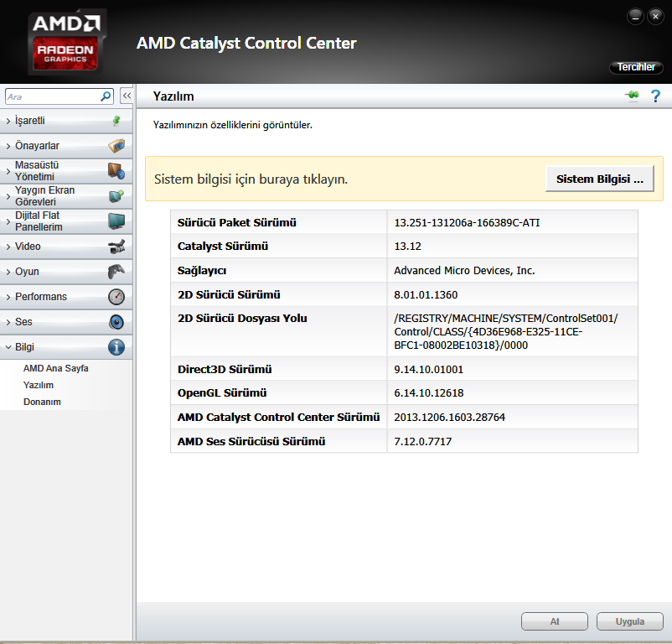Viewport: 672px width, 644px height.
Task: Click Sağlayıcı row label
Action: click(x=202, y=271)
